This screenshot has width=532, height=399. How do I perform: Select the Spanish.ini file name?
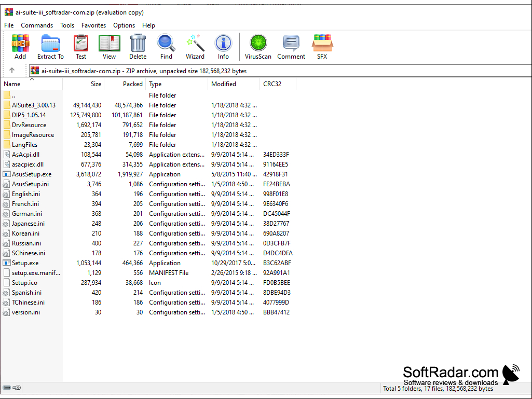click(x=26, y=293)
